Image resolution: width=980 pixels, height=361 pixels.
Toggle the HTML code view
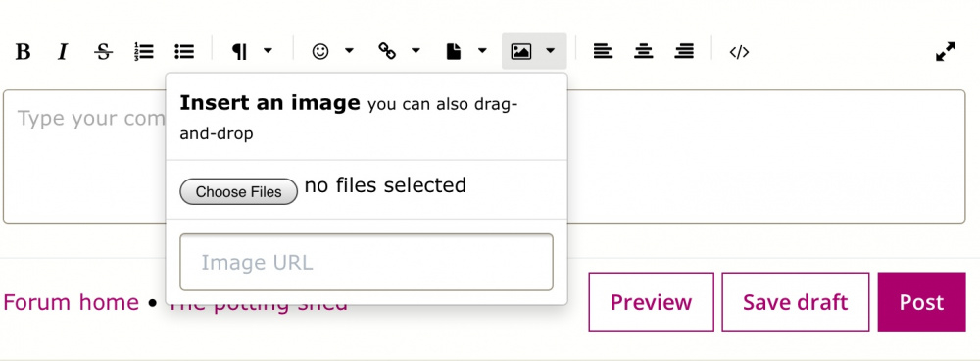pos(739,52)
